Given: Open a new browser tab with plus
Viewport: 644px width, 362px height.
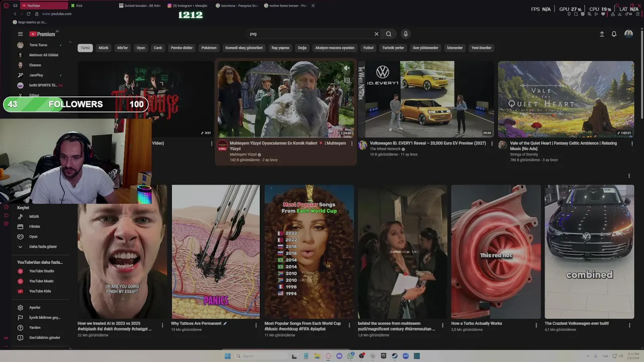Looking at the screenshot, I should click(x=313, y=6).
